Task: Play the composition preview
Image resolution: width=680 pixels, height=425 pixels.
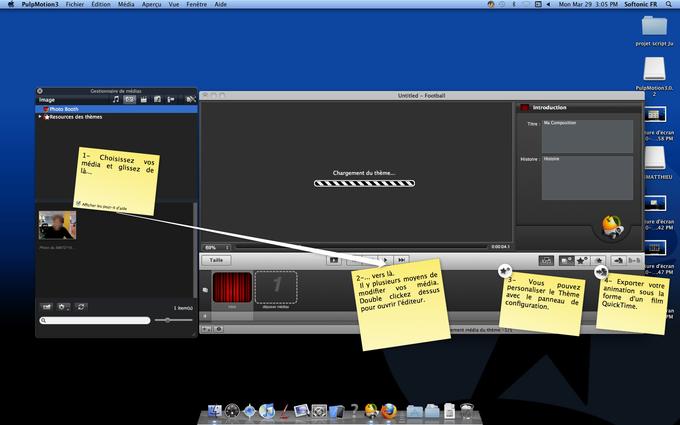Action: point(386,260)
